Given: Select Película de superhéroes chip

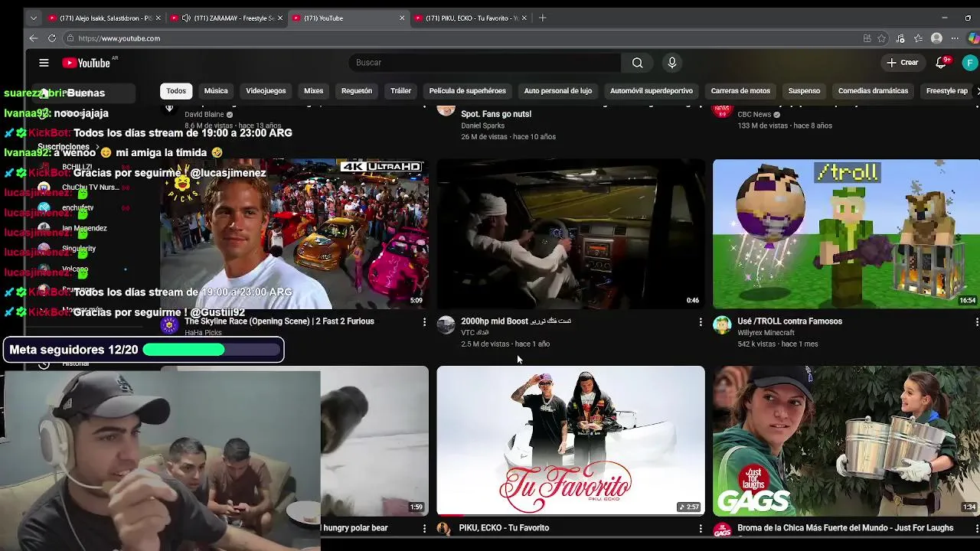Looking at the screenshot, I should tap(468, 91).
